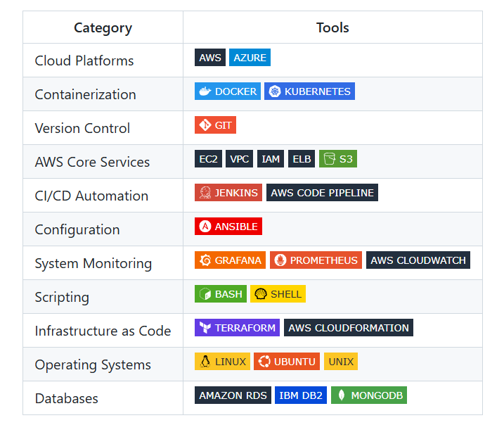Click the CI/CD Automation cell
This screenshot has height=425, width=504.
tap(103, 196)
